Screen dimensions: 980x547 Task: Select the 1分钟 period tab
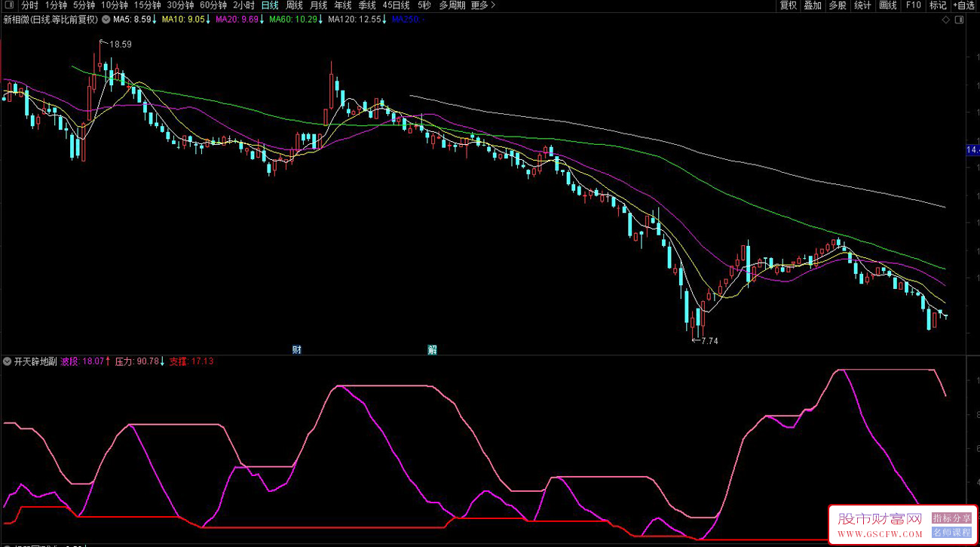tap(57, 5)
